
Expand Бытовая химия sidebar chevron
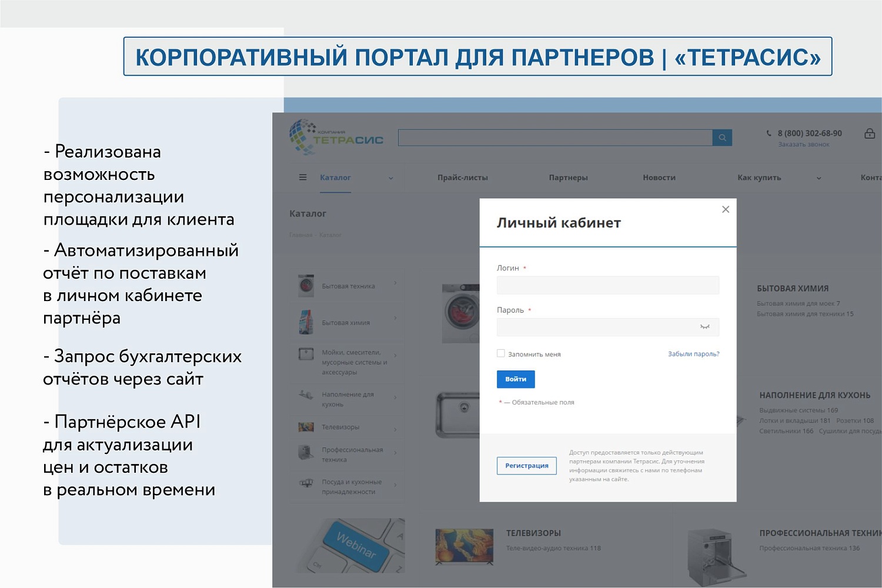coord(395,318)
